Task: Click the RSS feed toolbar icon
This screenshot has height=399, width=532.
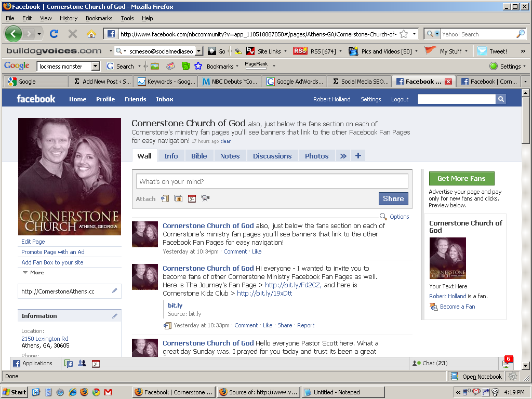Action: point(300,51)
